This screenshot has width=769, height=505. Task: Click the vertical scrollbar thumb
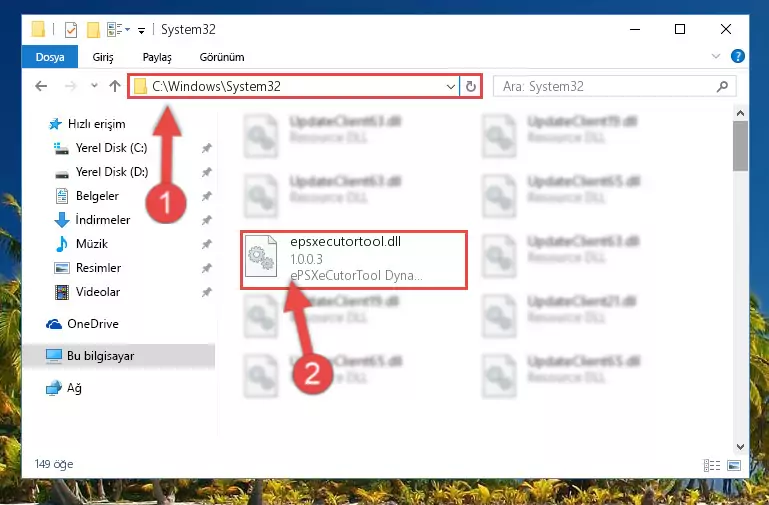(740, 146)
